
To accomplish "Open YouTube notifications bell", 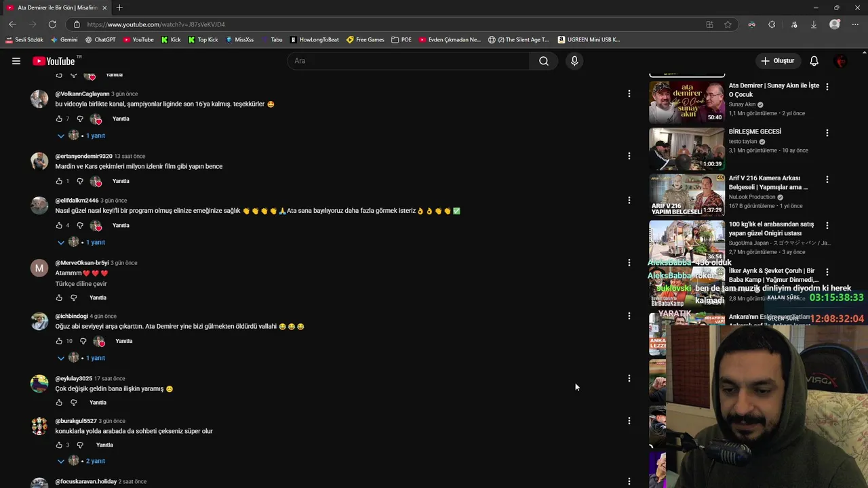I will click(814, 61).
